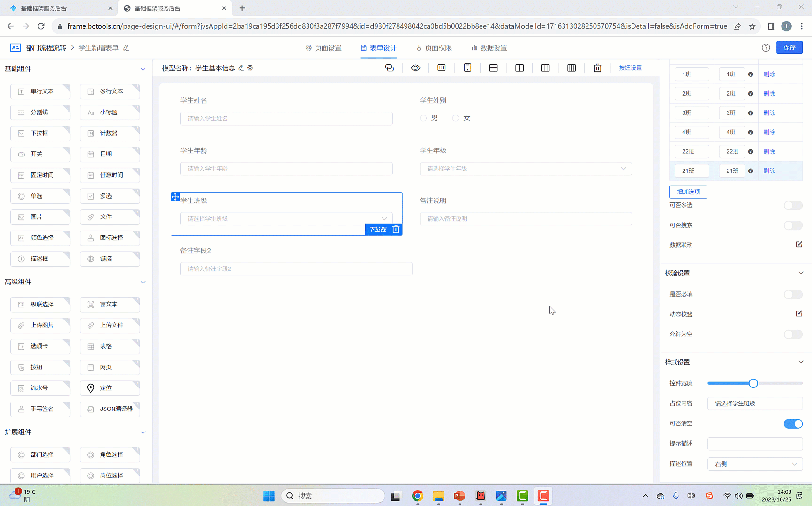812x506 pixels.
Task: Expand the browser tab search chevron
Action: [x=736, y=7]
